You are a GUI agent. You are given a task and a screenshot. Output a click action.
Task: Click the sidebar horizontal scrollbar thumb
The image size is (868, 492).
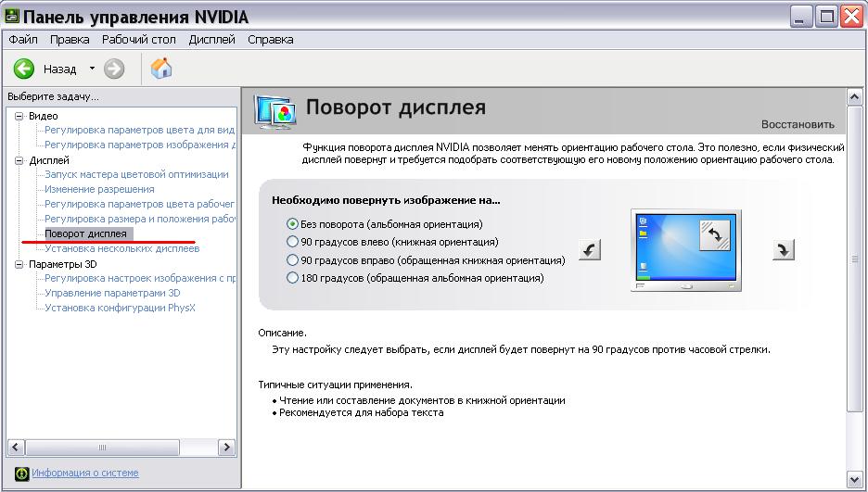(102, 448)
